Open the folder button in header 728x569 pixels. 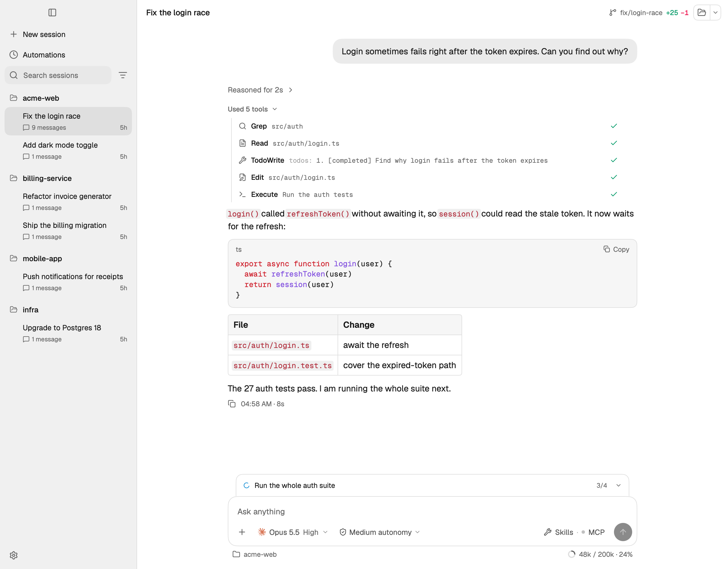click(x=702, y=13)
